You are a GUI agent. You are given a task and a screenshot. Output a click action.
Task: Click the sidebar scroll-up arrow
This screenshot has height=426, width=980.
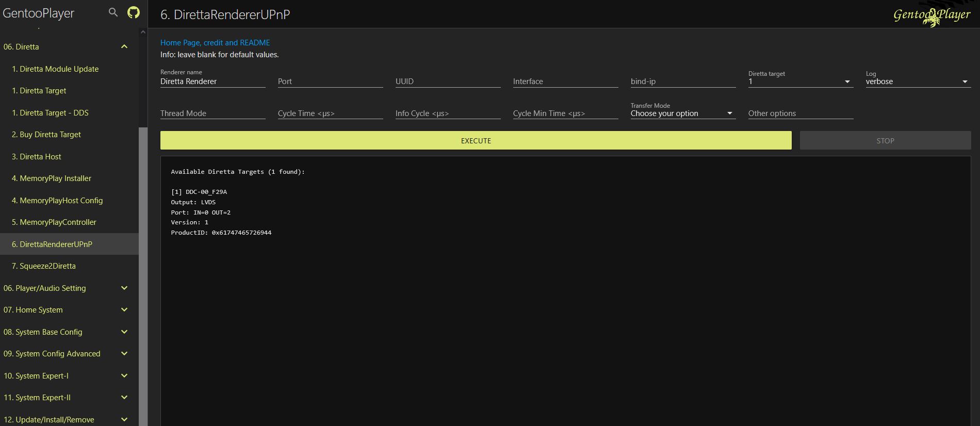click(x=143, y=32)
